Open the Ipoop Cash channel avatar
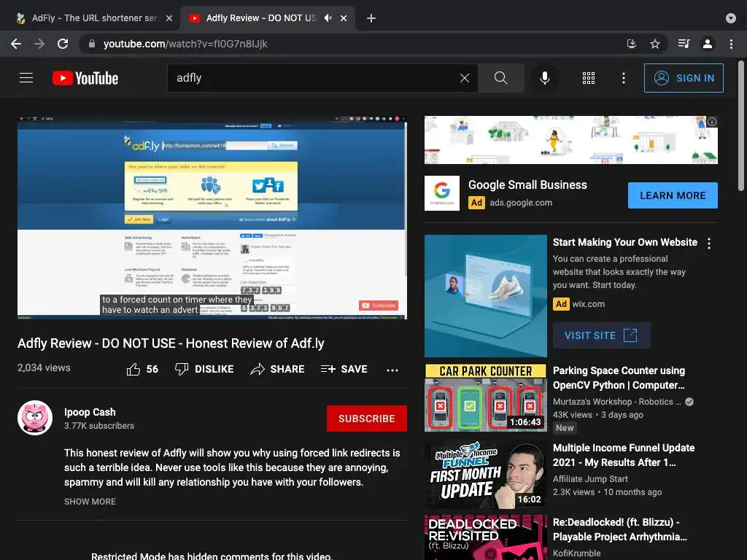Viewport: 747px width, 560px height. coord(35,418)
